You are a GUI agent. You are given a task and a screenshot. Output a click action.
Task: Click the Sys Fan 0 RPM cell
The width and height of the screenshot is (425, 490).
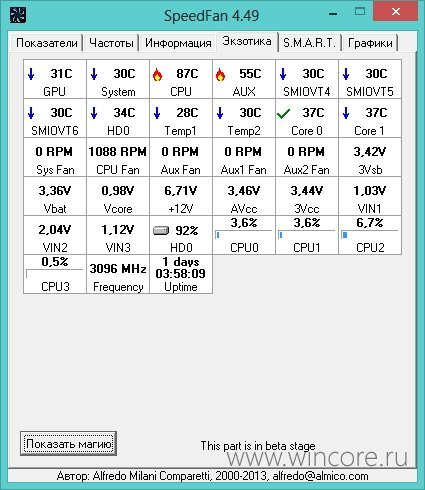click(x=55, y=157)
